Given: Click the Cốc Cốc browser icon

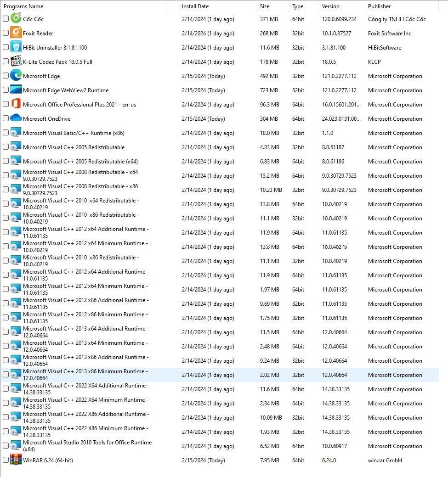Looking at the screenshot, I should click(x=16, y=19).
